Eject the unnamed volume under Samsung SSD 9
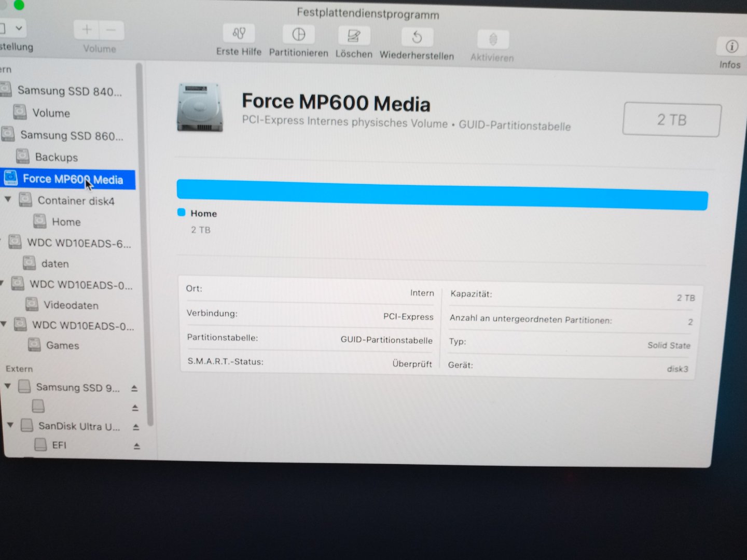Screen dimensions: 747x560 tap(135, 408)
